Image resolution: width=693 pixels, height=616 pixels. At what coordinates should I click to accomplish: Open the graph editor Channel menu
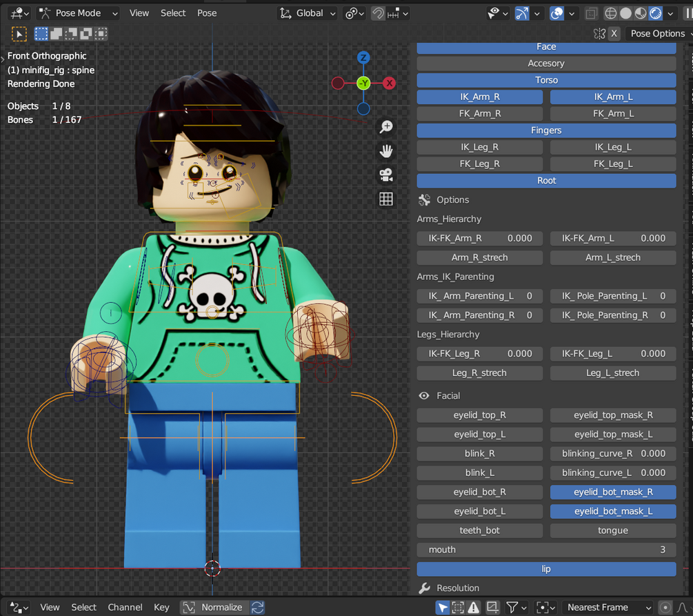point(125,608)
